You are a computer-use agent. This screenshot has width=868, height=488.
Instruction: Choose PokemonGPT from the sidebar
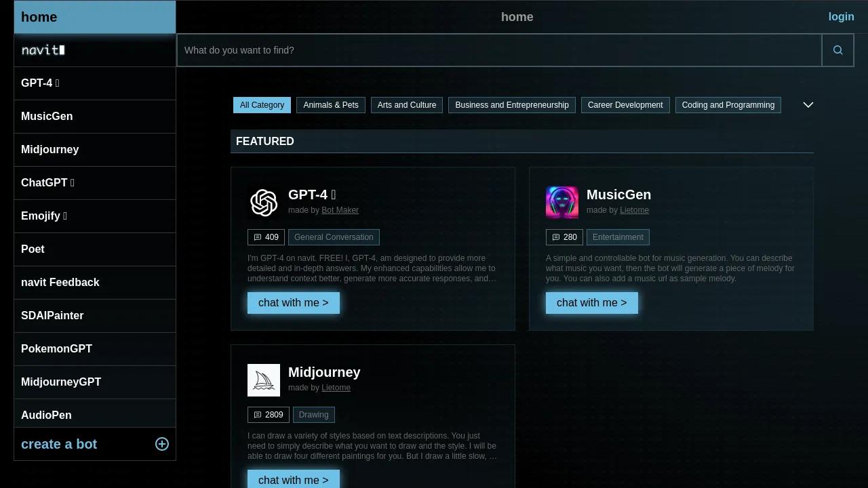(x=95, y=349)
